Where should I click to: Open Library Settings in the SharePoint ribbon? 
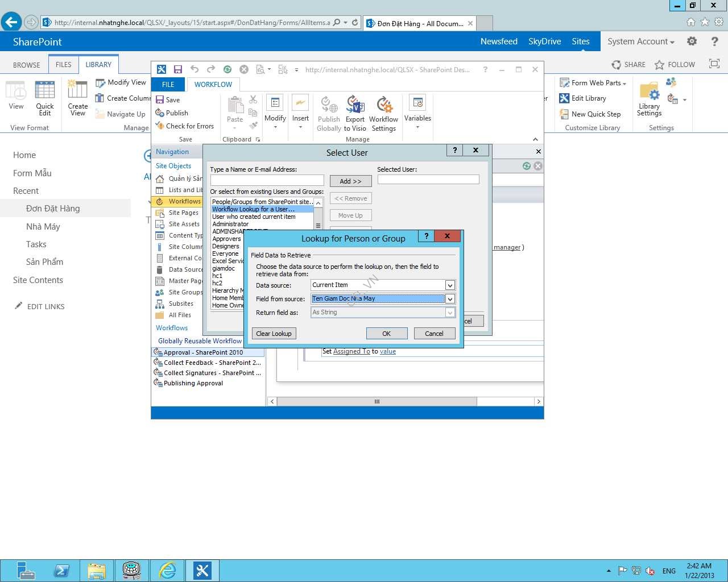pos(649,99)
